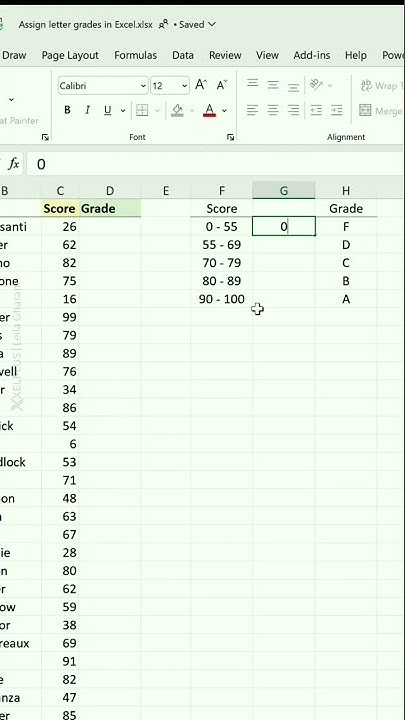Viewport: 405px width, 720px height.
Task: Select Middle Align icon
Action: (x=273, y=84)
